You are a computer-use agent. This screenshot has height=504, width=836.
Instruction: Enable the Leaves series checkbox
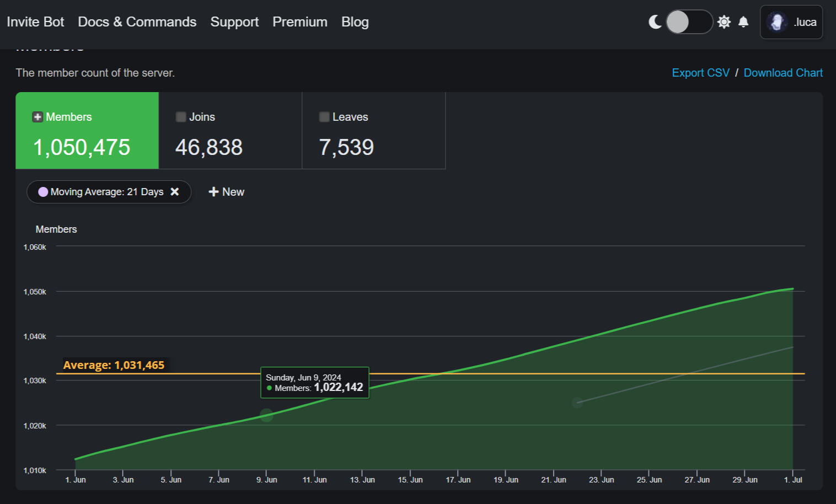click(324, 117)
